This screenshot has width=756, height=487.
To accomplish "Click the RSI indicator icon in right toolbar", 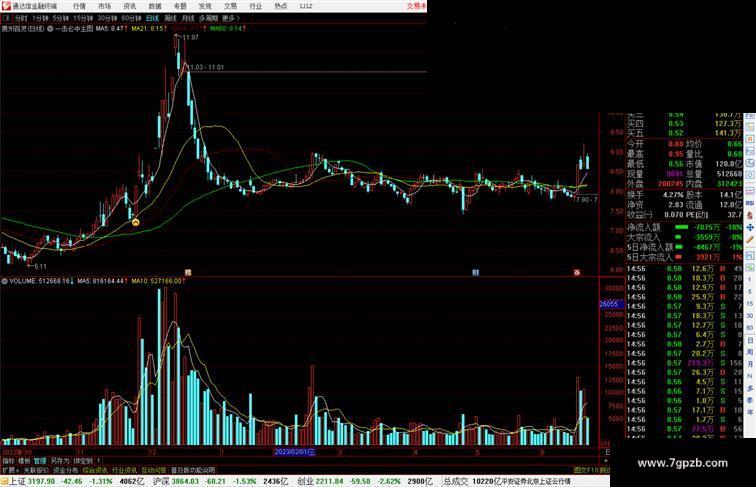I will [750, 203].
